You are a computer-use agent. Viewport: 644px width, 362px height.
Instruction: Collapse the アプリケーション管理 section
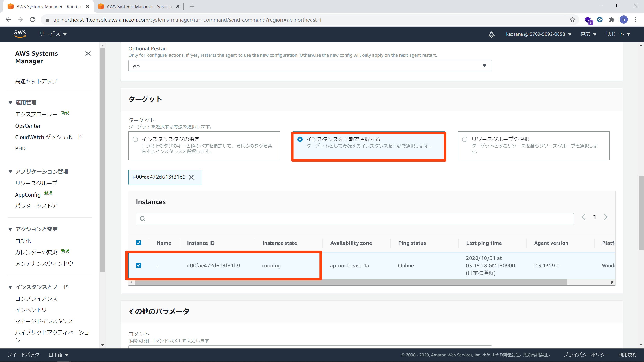[x=10, y=172]
